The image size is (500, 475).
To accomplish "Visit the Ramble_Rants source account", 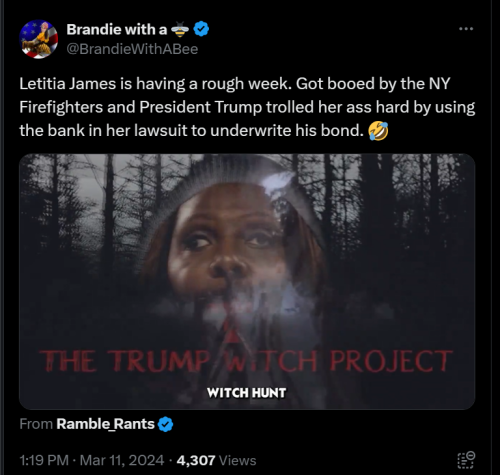I will click(x=105, y=424).
